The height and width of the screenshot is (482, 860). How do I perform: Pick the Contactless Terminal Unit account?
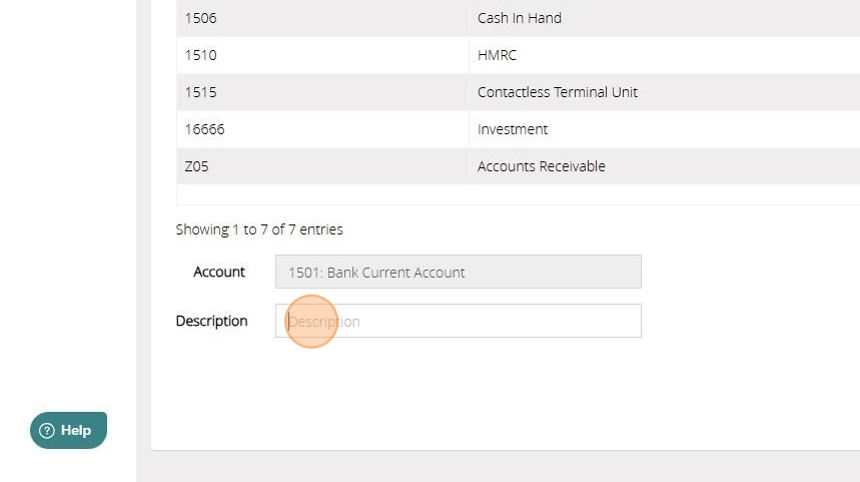(557, 92)
